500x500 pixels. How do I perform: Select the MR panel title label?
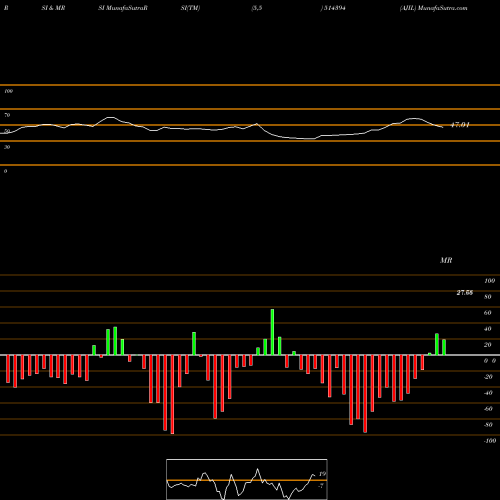point(446,260)
